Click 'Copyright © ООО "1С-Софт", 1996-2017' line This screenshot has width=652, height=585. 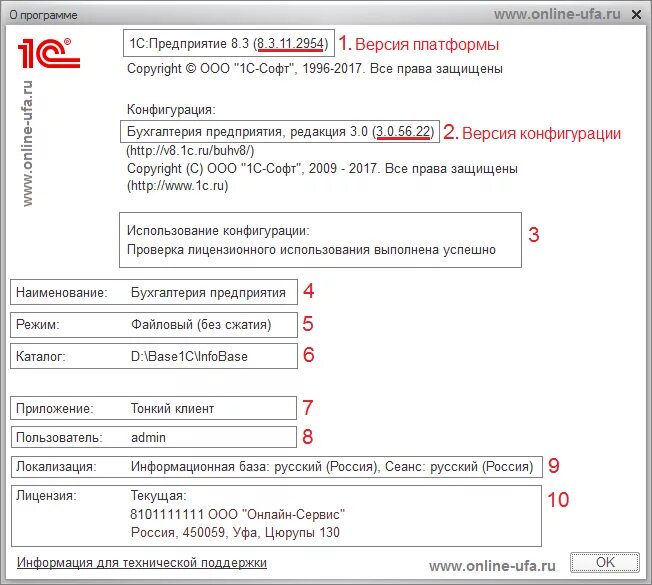click(315, 68)
